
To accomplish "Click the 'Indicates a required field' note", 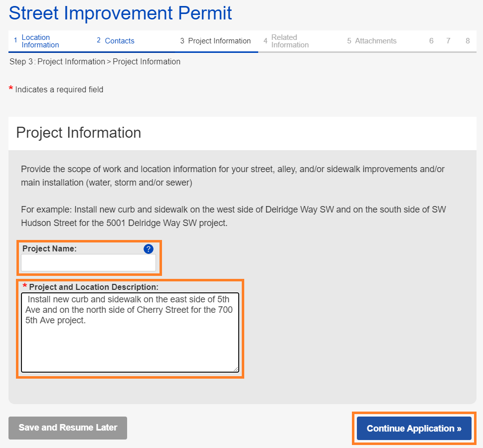I will tap(59, 90).
